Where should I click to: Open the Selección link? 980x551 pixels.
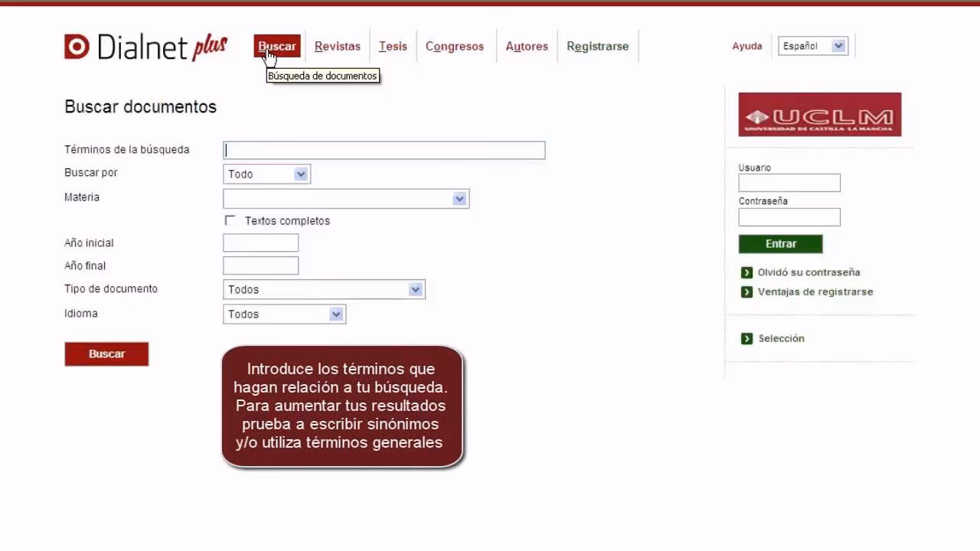(781, 338)
